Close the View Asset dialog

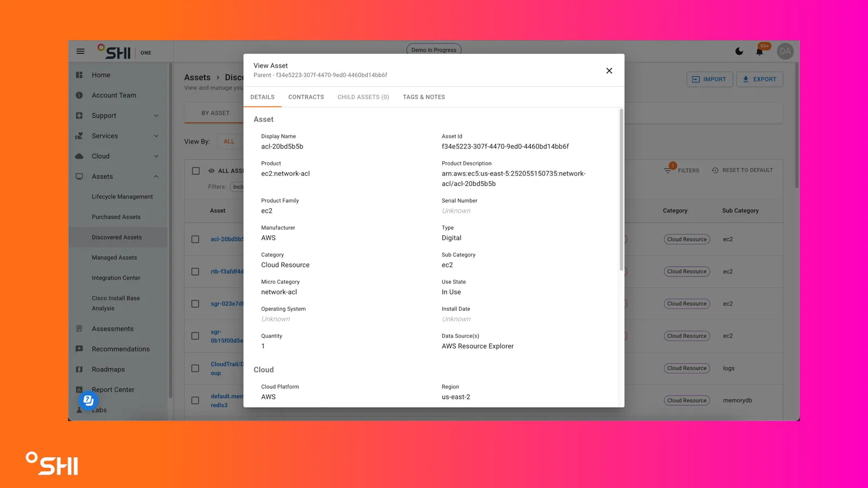609,70
